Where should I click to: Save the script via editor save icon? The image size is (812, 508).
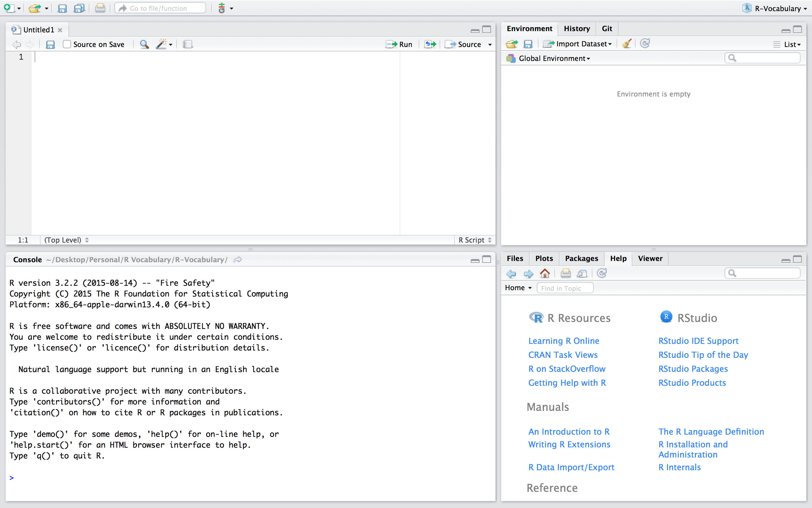(x=50, y=44)
